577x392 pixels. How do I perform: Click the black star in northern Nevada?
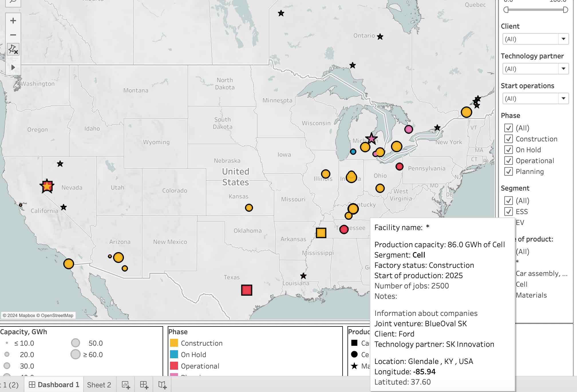[60, 164]
